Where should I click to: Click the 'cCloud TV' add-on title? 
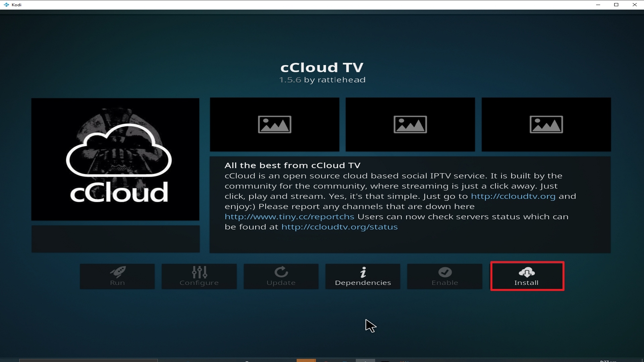[x=322, y=67]
